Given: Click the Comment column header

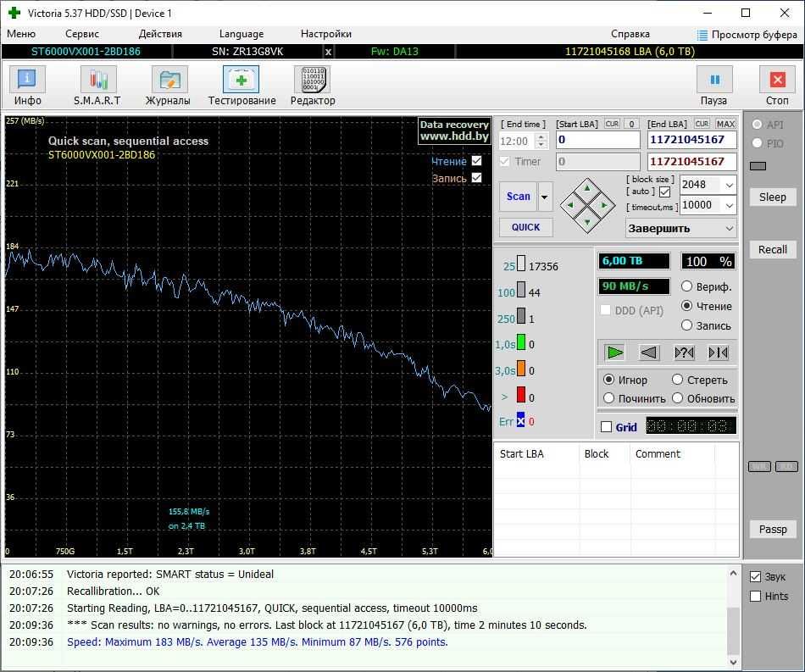Looking at the screenshot, I should pyautogui.click(x=672, y=454).
